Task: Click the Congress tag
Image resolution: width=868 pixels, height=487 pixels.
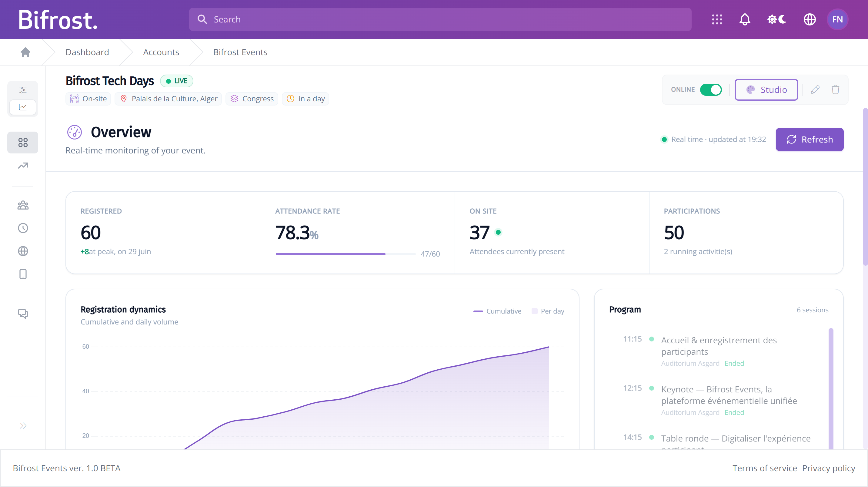Action: pos(252,99)
